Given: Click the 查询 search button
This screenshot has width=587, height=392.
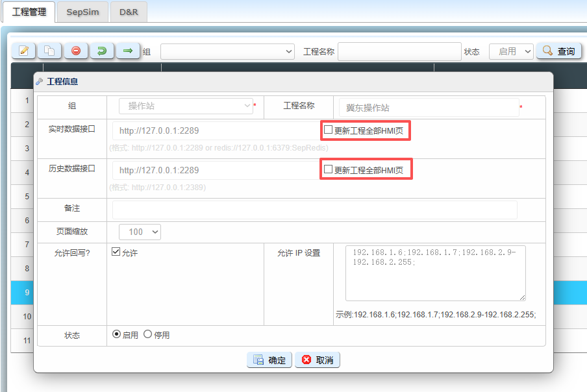Looking at the screenshot, I should (558, 51).
